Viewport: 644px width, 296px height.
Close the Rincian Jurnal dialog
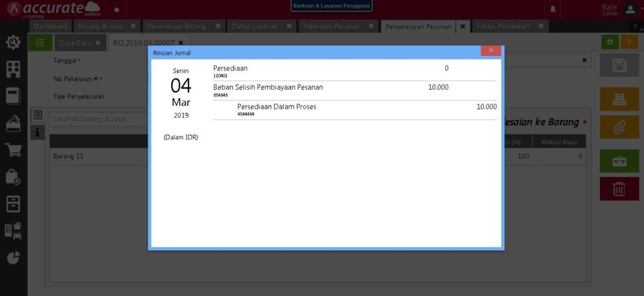(x=491, y=51)
